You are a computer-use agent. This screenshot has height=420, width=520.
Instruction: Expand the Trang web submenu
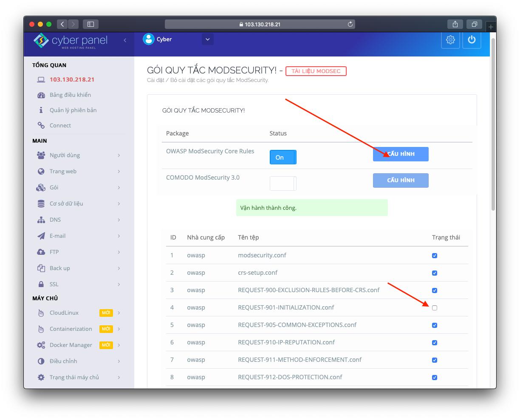[x=119, y=172]
